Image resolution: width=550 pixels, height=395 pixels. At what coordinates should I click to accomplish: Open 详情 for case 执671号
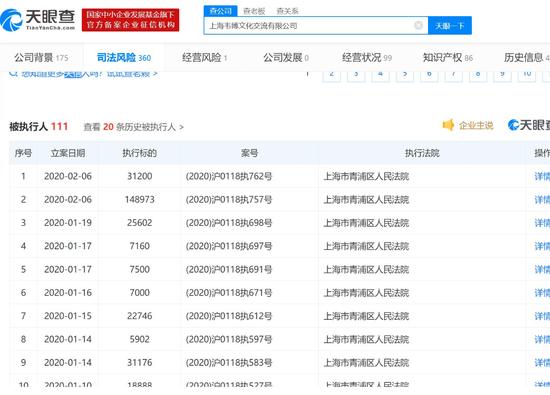pos(542,293)
